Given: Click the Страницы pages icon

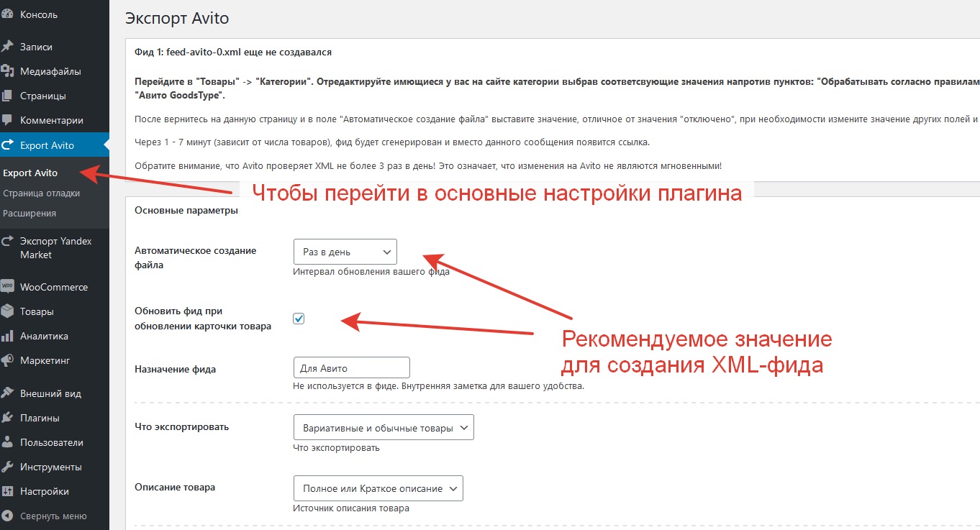Looking at the screenshot, I should (7, 96).
